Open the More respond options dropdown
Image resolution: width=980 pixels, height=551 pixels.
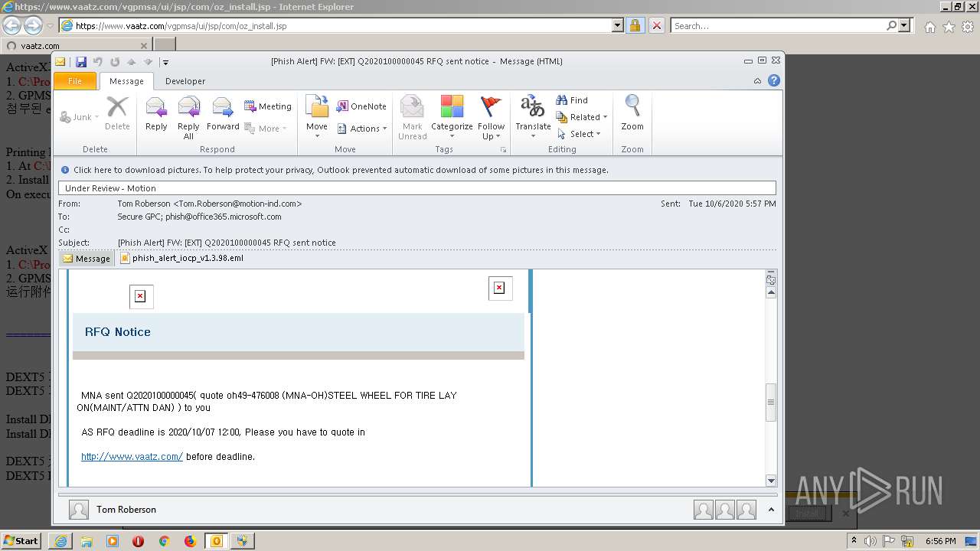tap(266, 129)
